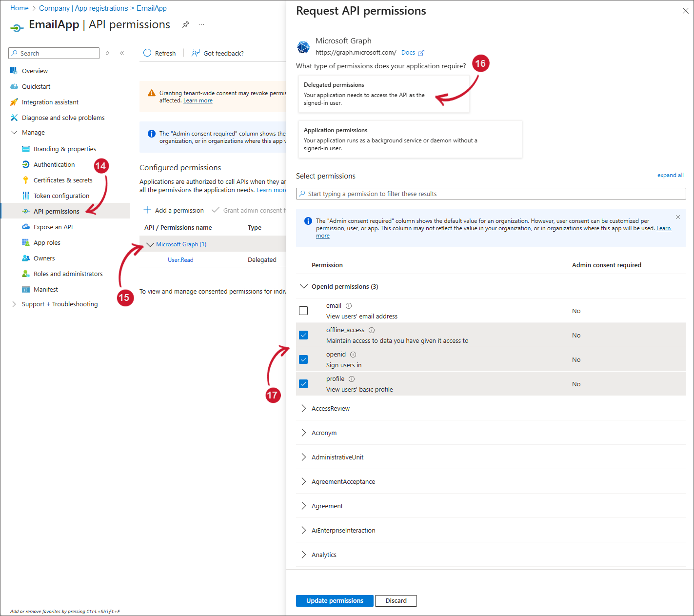Click info icon next to email permission

coord(349,306)
